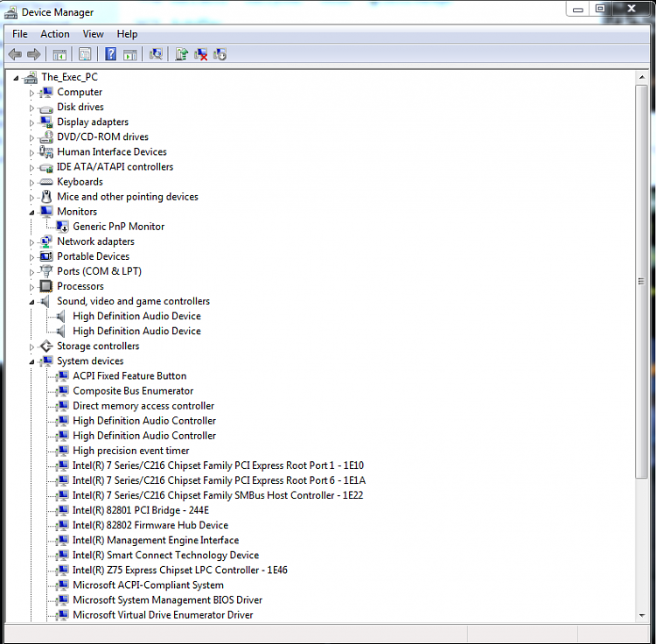Click Scan for hardware changes icon

click(156, 54)
